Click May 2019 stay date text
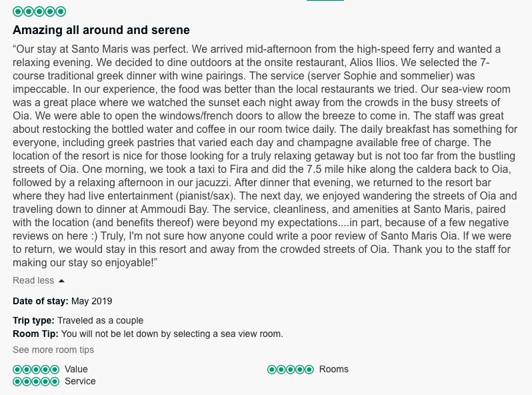 (91, 302)
